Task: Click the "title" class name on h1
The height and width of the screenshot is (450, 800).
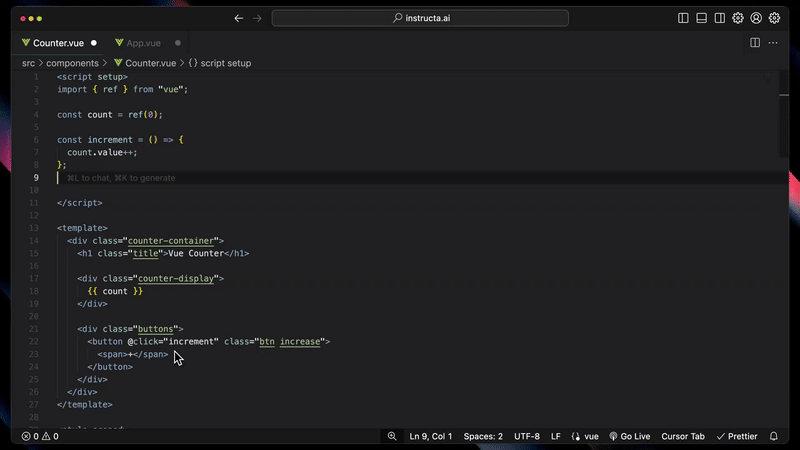Action: click(145, 254)
